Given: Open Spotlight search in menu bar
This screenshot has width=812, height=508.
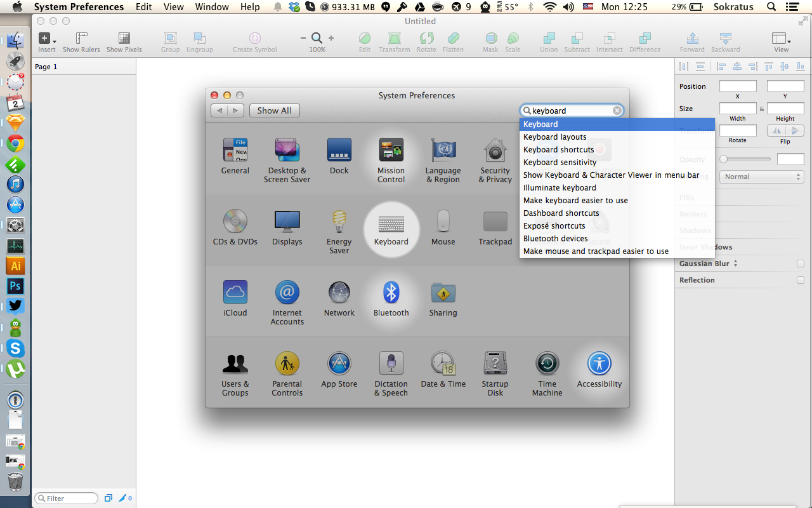Looking at the screenshot, I should tap(771, 7).
